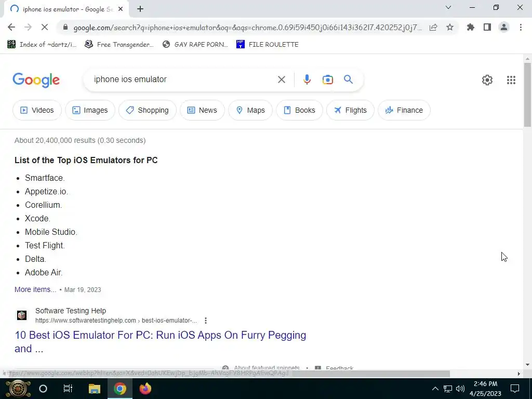
Task: Switch to Books results
Action: (299, 110)
